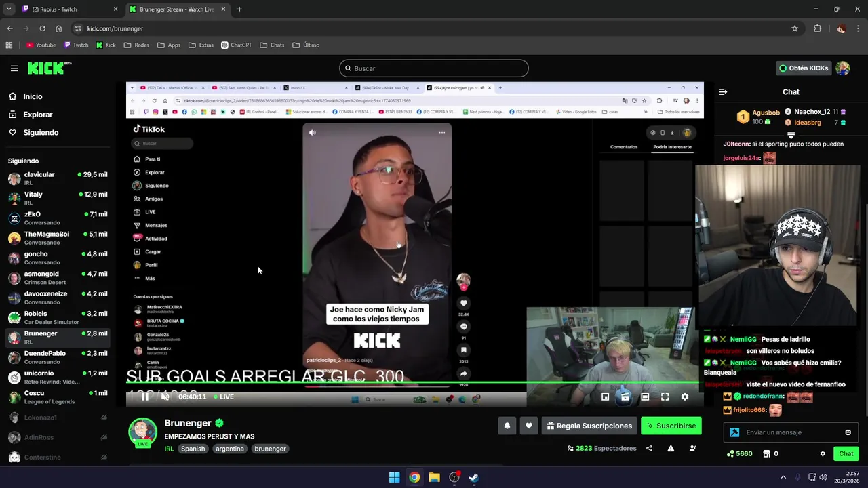Pause the Brunenger stream
Screen dimensions: 868x488
[145, 396]
